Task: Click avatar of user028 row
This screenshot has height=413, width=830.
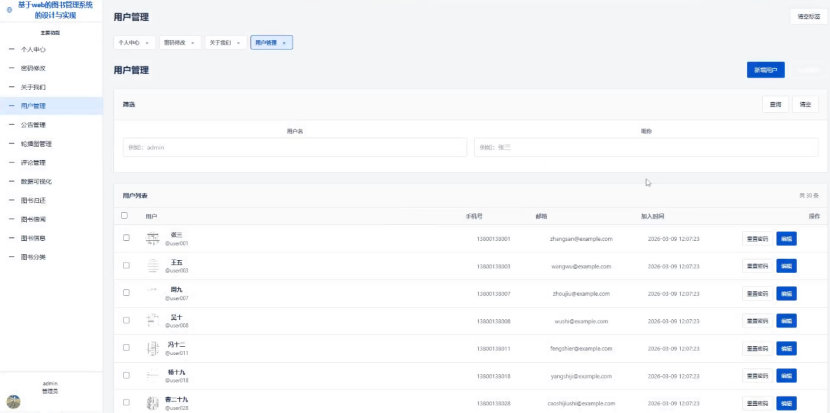Action: click(152, 403)
